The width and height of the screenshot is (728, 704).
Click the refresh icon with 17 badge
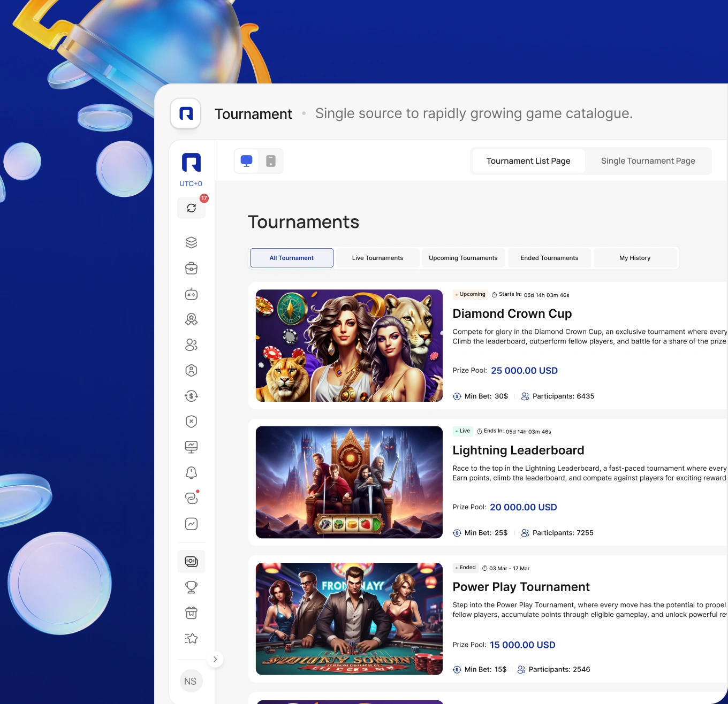191,208
